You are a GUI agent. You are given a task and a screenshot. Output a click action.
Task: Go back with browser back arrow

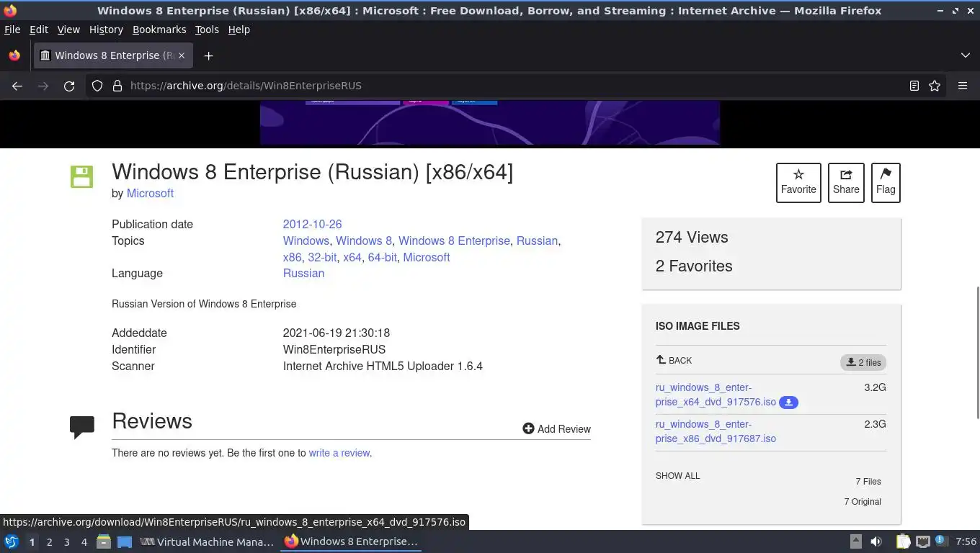tap(17, 86)
